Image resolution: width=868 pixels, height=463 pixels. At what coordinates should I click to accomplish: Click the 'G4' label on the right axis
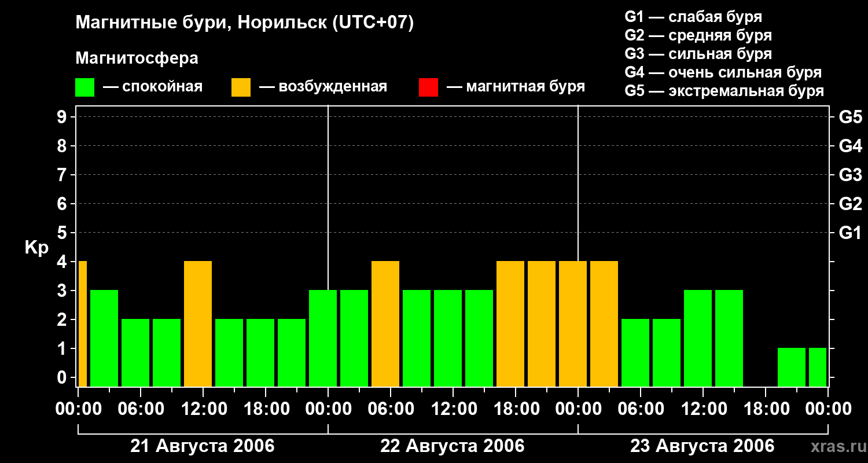[850, 146]
